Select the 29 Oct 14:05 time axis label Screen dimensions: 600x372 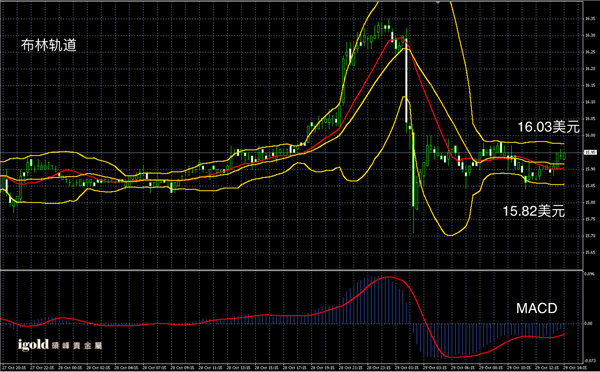point(573,368)
